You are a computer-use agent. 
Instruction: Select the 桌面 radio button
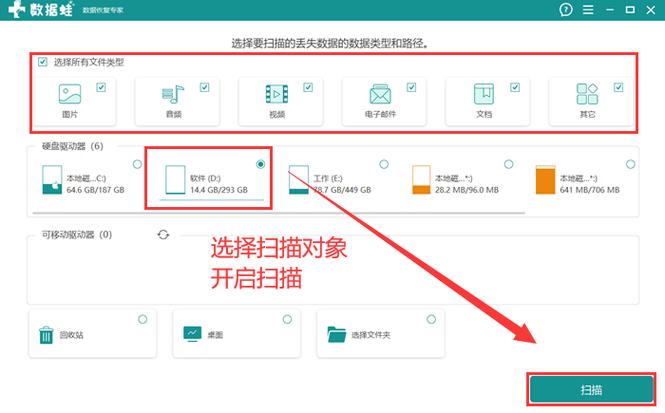287,319
